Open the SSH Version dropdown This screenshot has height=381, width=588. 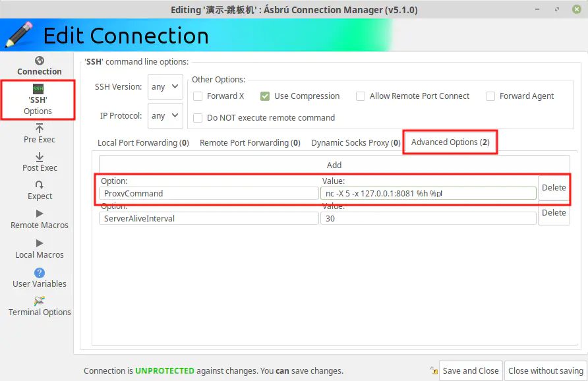pyautogui.click(x=165, y=86)
